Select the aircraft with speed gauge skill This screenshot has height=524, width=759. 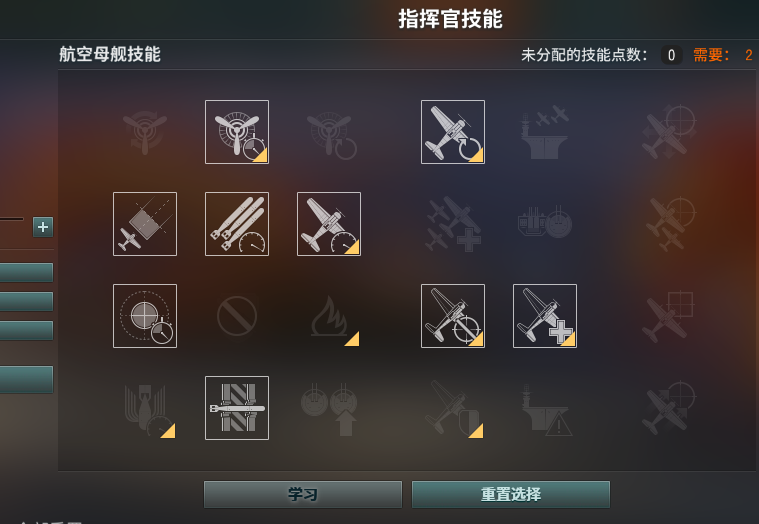pyautogui.click(x=329, y=224)
